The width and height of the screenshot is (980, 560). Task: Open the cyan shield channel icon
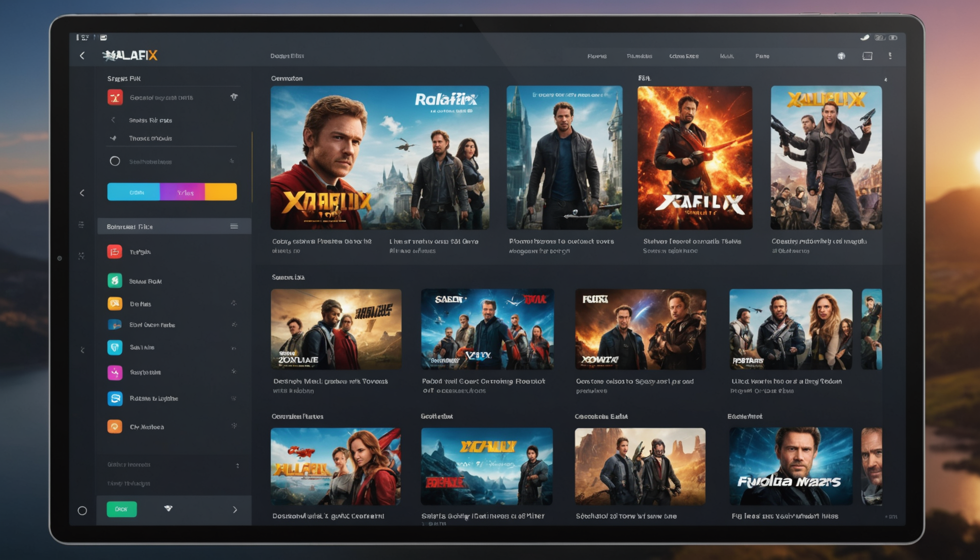[x=115, y=347]
